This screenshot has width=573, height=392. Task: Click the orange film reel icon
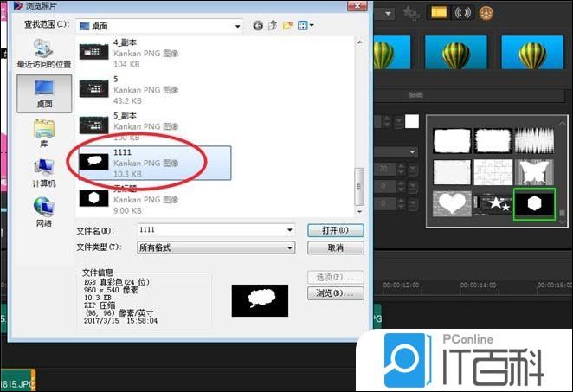pos(486,14)
